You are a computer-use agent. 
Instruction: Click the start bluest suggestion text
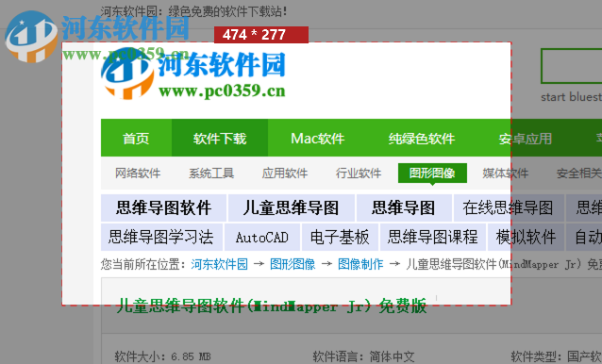pyautogui.click(x=571, y=96)
